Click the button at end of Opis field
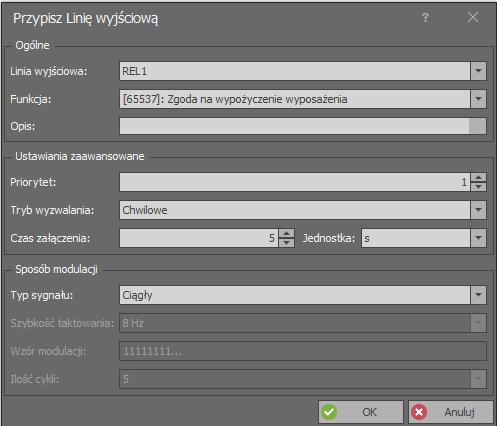The width and height of the screenshot is (497, 426). (477, 126)
